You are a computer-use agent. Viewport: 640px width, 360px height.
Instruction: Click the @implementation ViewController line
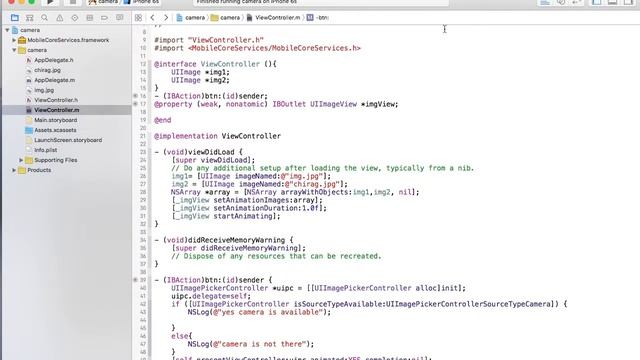tap(218, 136)
